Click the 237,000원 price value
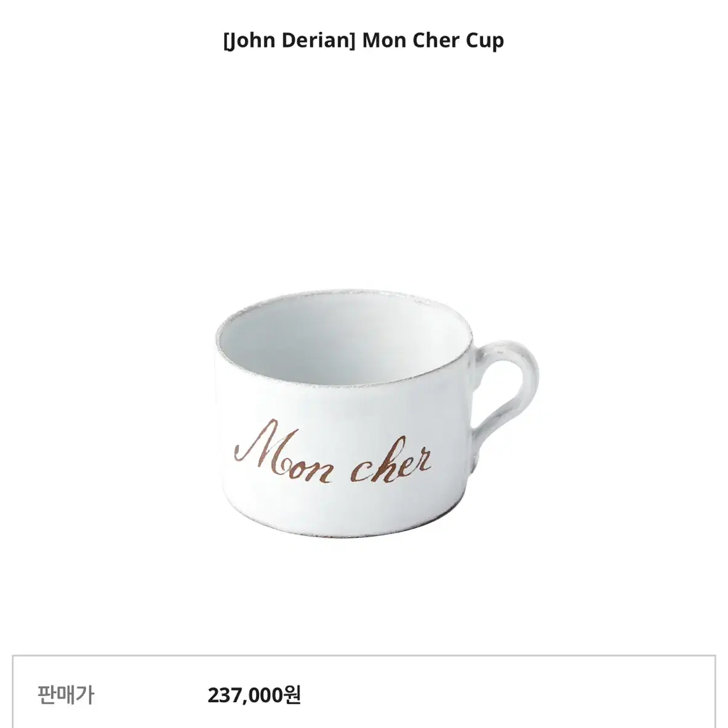The height and width of the screenshot is (728, 728). pos(254,695)
